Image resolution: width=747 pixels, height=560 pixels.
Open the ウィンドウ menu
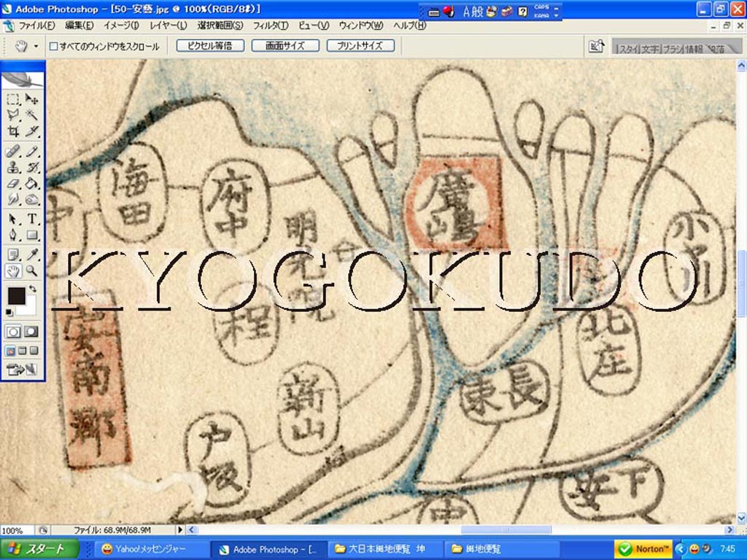point(361,26)
